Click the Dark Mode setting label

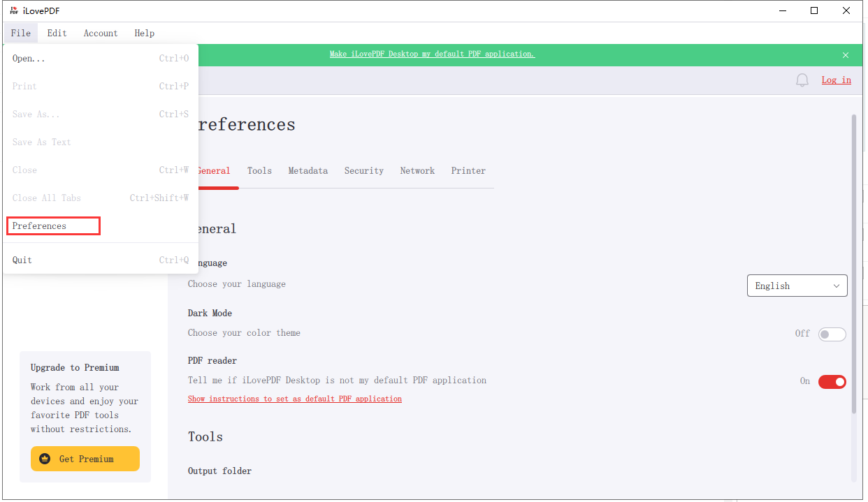tap(210, 313)
